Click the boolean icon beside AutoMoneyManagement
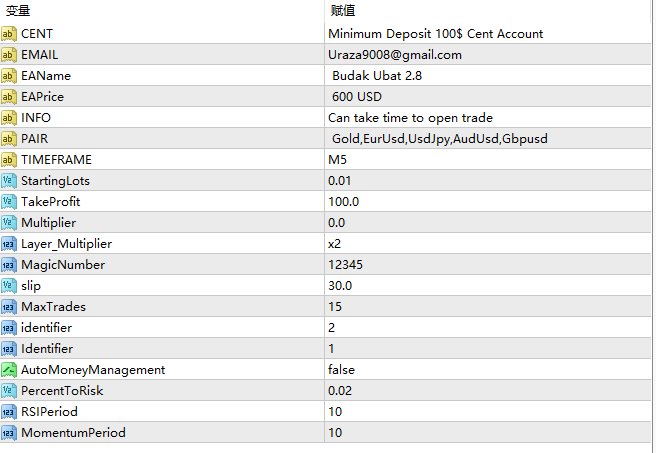The width and height of the screenshot is (656, 453). (9, 370)
